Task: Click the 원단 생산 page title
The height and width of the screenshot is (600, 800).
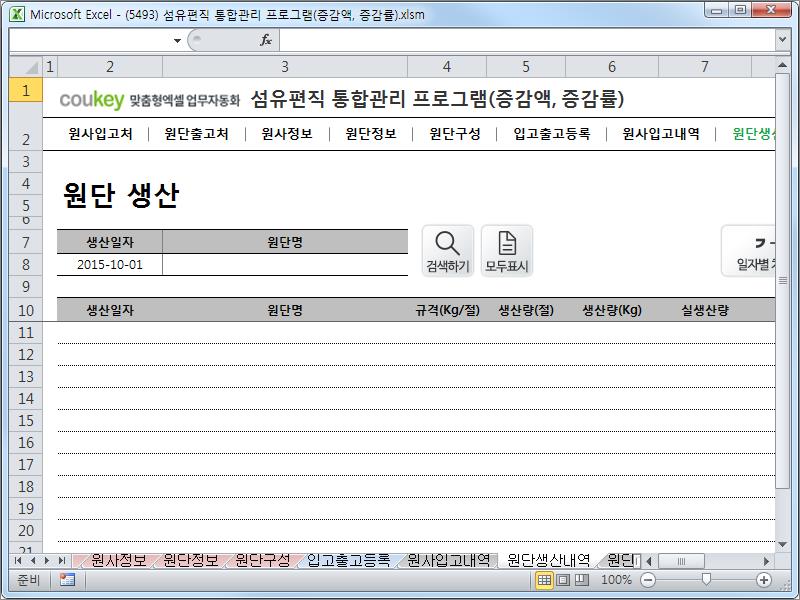Action: (x=121, y=195)
